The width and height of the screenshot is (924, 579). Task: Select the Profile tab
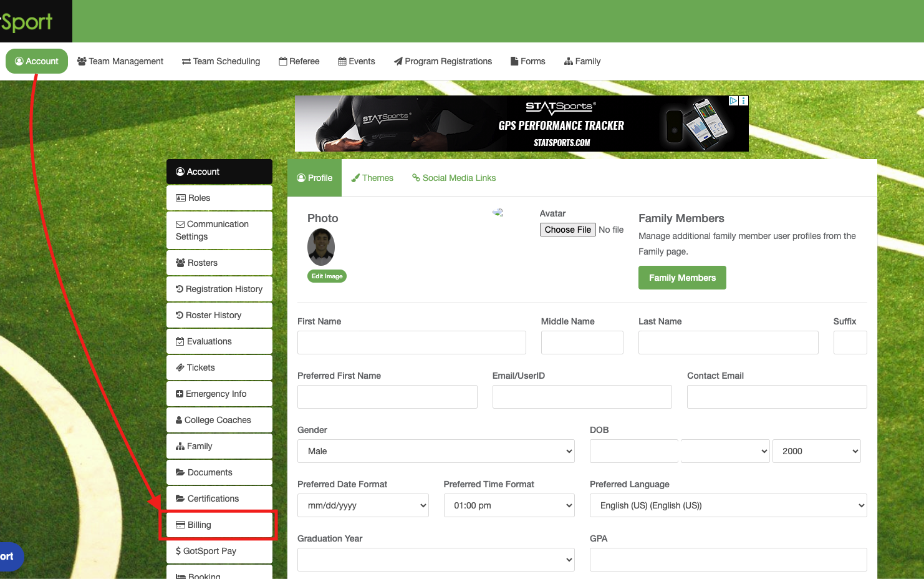coord(315,178)
